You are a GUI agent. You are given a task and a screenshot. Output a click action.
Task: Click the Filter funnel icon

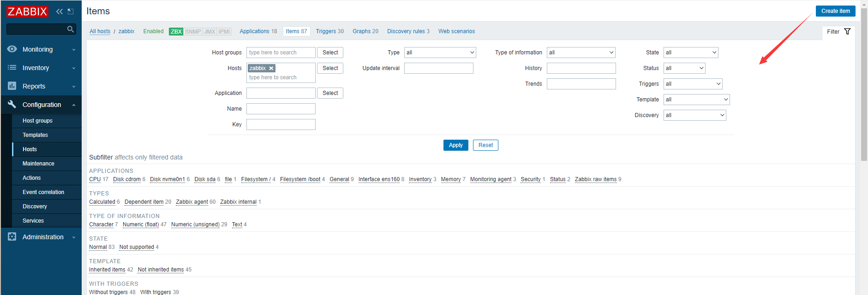[847, 31]
